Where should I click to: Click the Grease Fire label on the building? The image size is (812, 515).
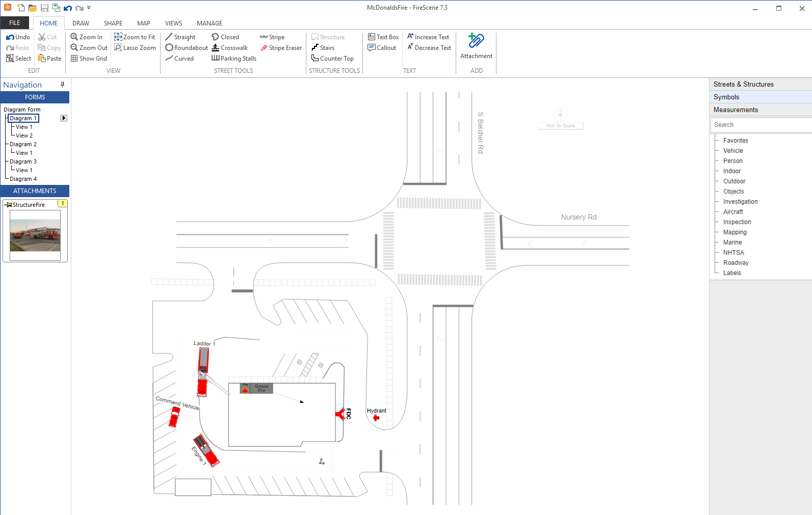pos(261,388)
